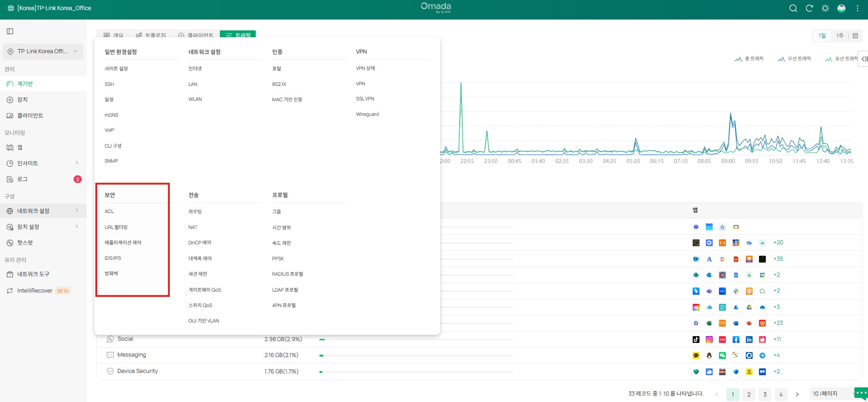Open 방화벽 in the security menu
The image size is (868, 402).
click(111, 274)
